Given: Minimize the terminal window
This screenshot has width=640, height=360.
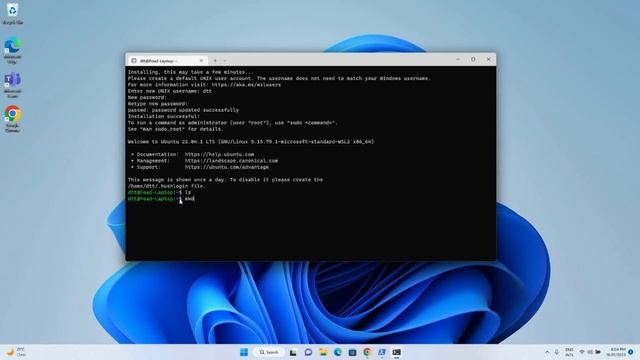Looking at the screenshot, I should pyautogui.click(x=458, y=60).
